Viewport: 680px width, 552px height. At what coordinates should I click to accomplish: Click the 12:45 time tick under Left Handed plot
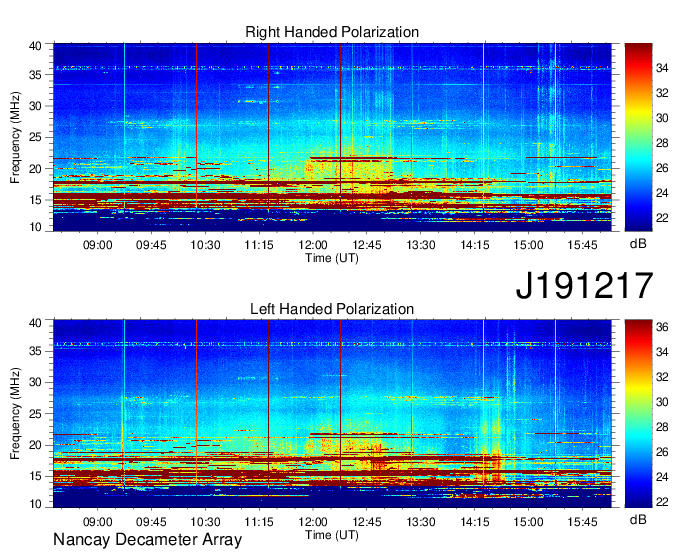[367, 522]
